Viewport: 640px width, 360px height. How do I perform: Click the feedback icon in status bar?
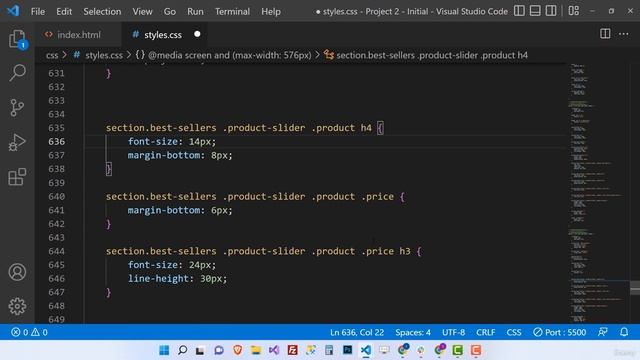(603, 332)
